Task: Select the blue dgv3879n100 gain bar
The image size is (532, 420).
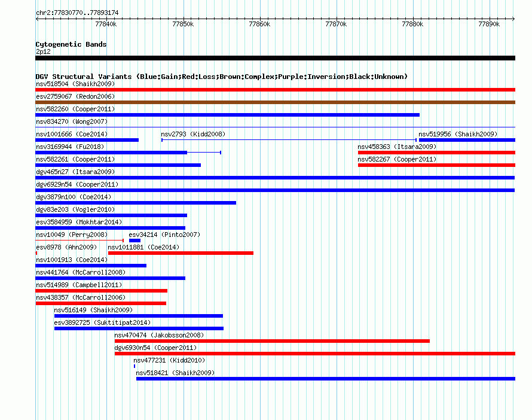Action: pos(136,203)
